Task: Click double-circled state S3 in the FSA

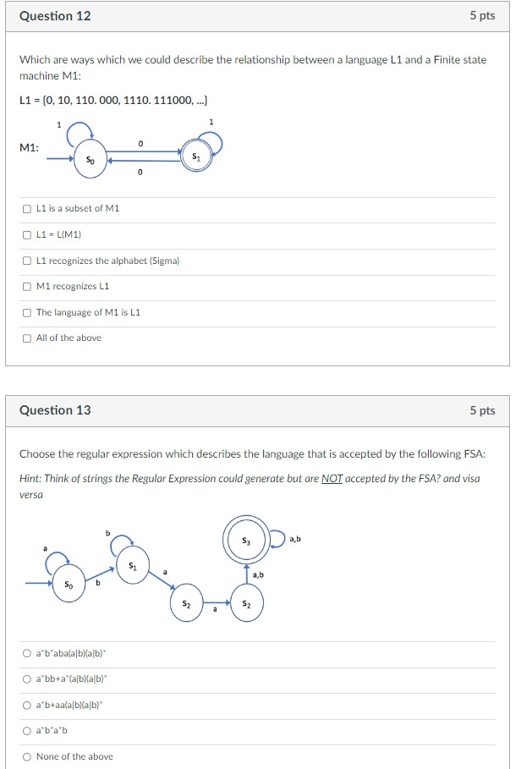Action: pos(247,539)
